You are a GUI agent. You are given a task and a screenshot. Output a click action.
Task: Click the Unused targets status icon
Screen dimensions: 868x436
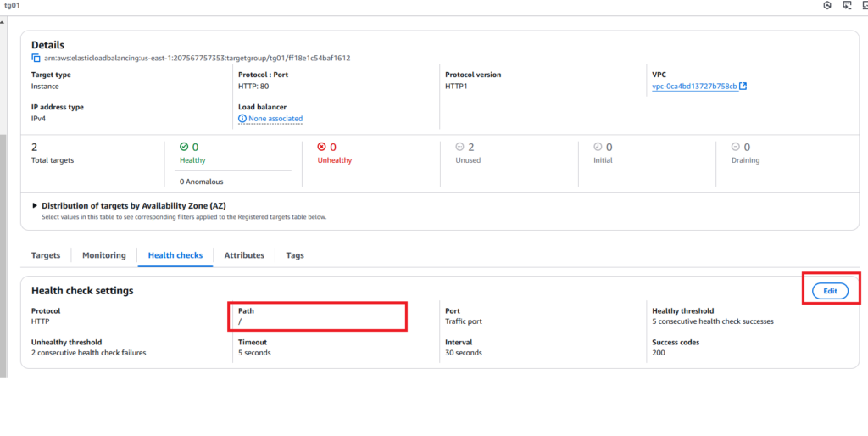tap(459, 147)
